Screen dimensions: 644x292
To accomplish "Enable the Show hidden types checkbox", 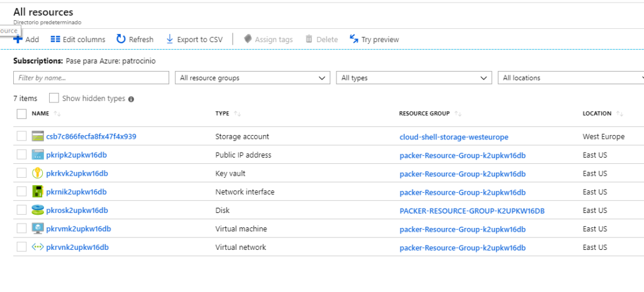I will coord(54,99).
